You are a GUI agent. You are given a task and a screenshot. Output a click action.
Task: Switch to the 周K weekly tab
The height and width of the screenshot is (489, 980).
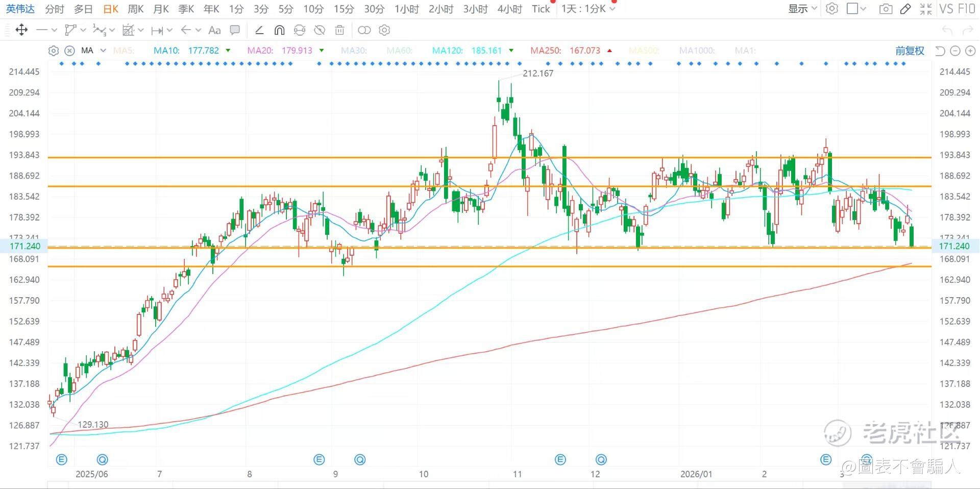coord(135,9)
